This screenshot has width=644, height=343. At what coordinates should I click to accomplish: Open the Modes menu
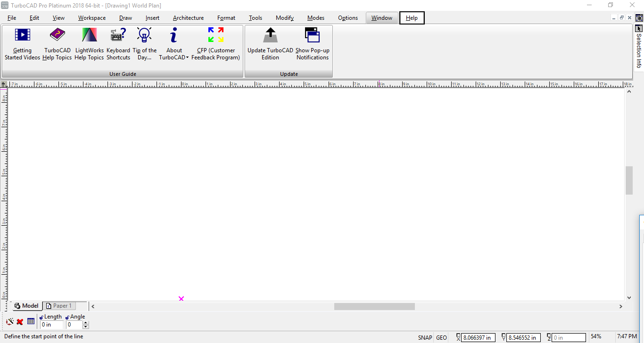[x=316, y=18]
